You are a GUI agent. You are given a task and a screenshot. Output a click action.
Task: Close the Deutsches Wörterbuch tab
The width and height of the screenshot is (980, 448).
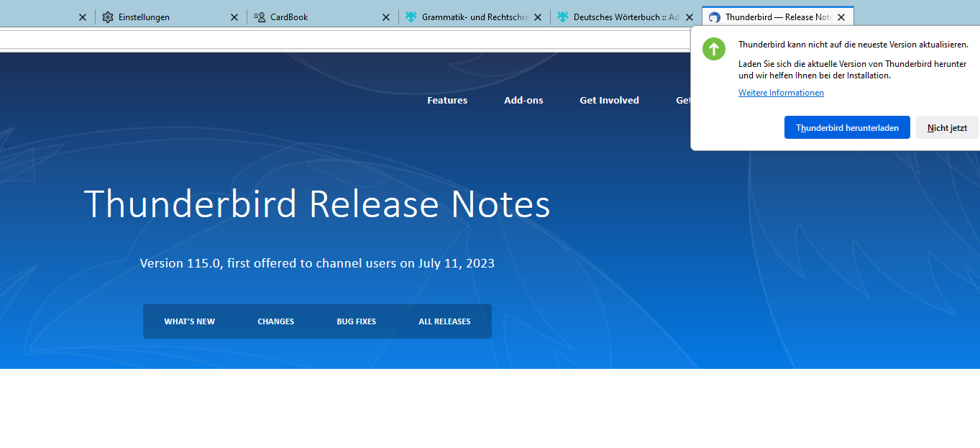[690, 17]
